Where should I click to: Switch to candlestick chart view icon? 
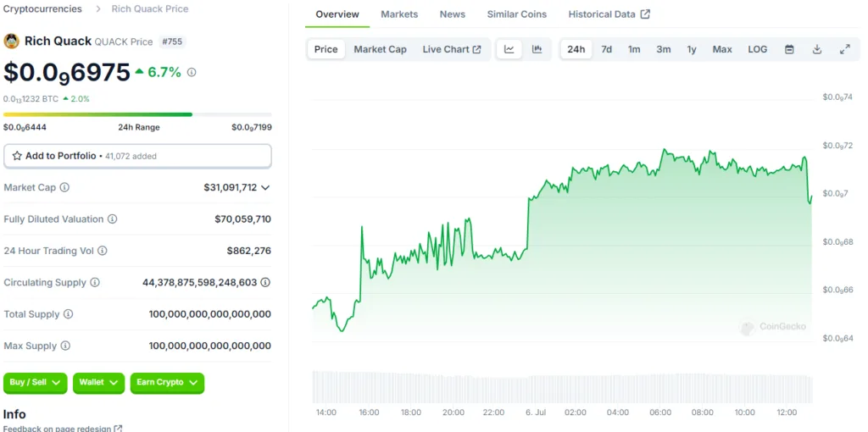pyautogui.click(x=537, y=49)
